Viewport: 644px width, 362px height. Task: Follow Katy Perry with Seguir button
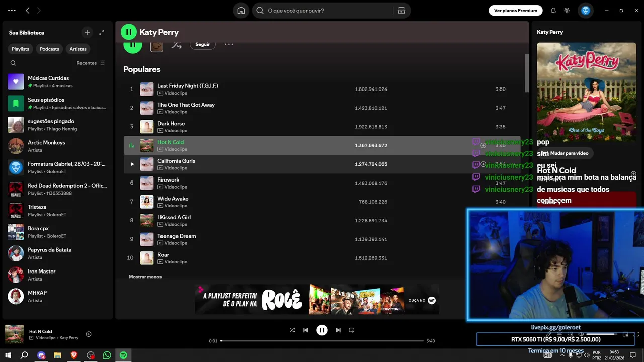(203, 44)
